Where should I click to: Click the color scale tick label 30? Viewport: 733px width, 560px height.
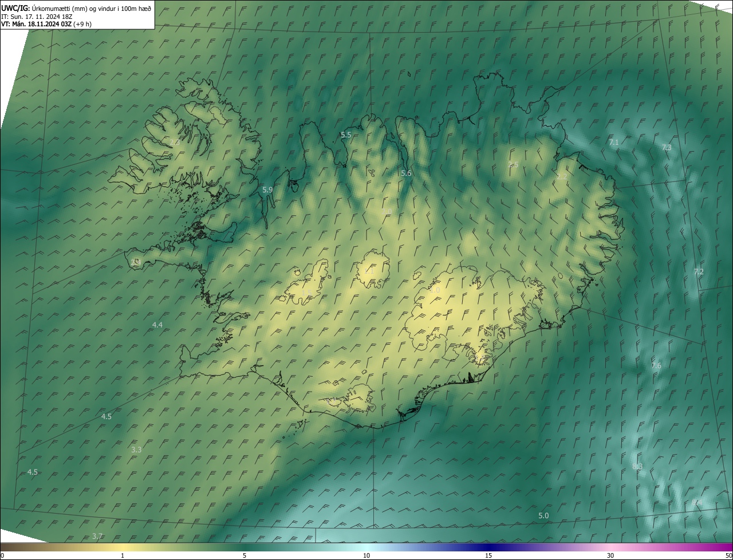[610, 555]
